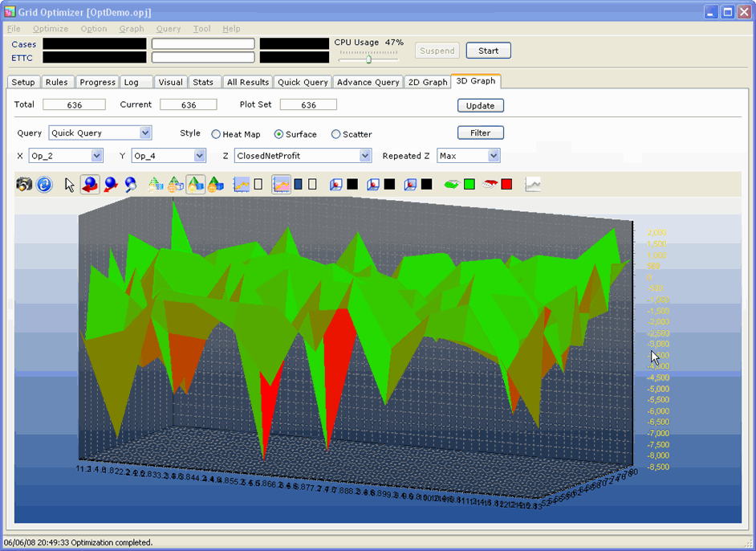This screenshot has height=551, width=756.
Task: Click the CPU Usage slider
Action: (x=368, y=59)
